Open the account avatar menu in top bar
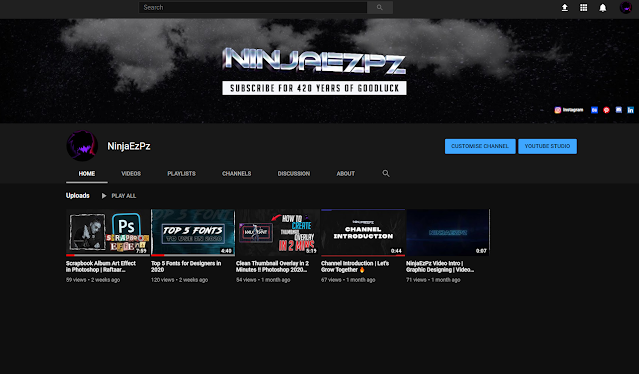This screenshot has height=374, width=639. 626,7
